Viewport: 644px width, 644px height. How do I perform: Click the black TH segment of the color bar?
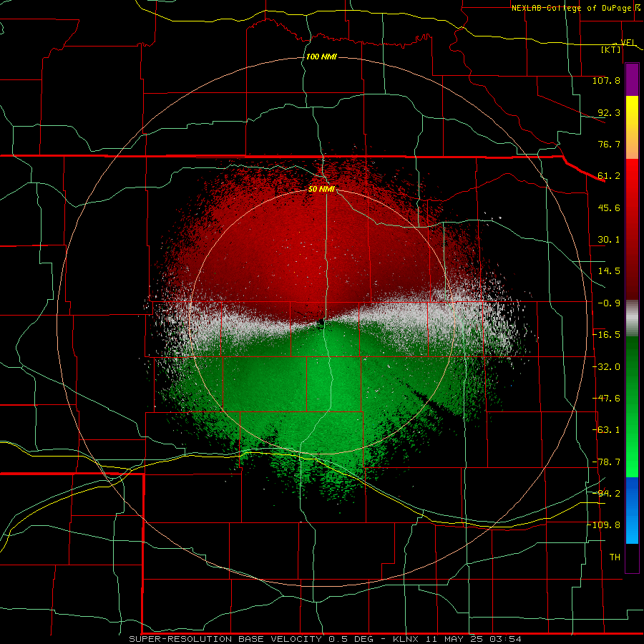[632, 557]
